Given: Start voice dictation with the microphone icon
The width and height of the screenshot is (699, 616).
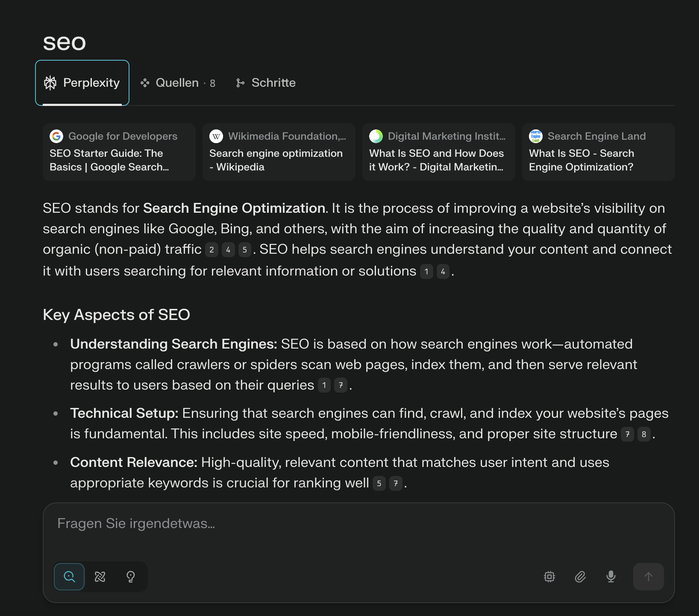Looking at the screenshot, I should 611,577.
